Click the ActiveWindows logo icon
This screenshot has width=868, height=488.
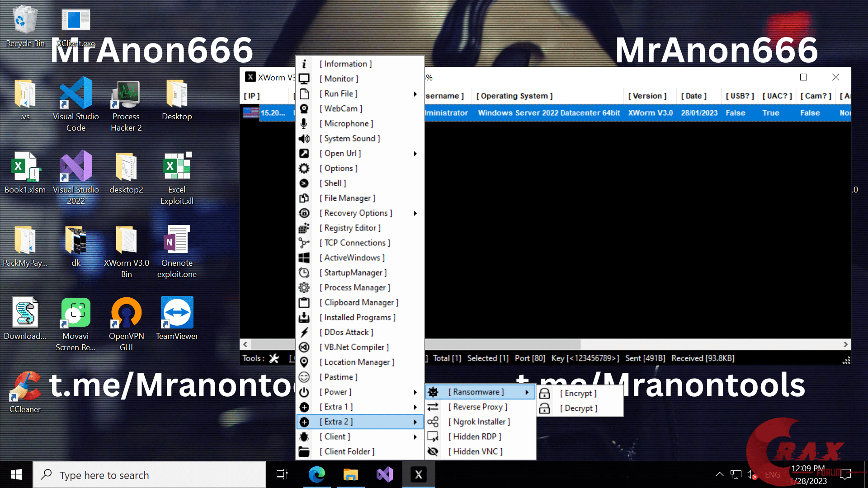click(x=304, y=258)
